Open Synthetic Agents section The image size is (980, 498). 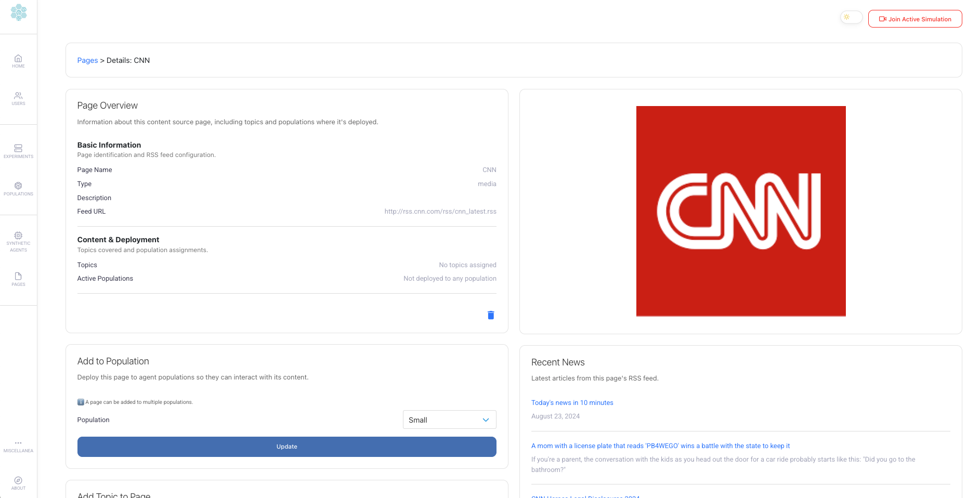18,242
